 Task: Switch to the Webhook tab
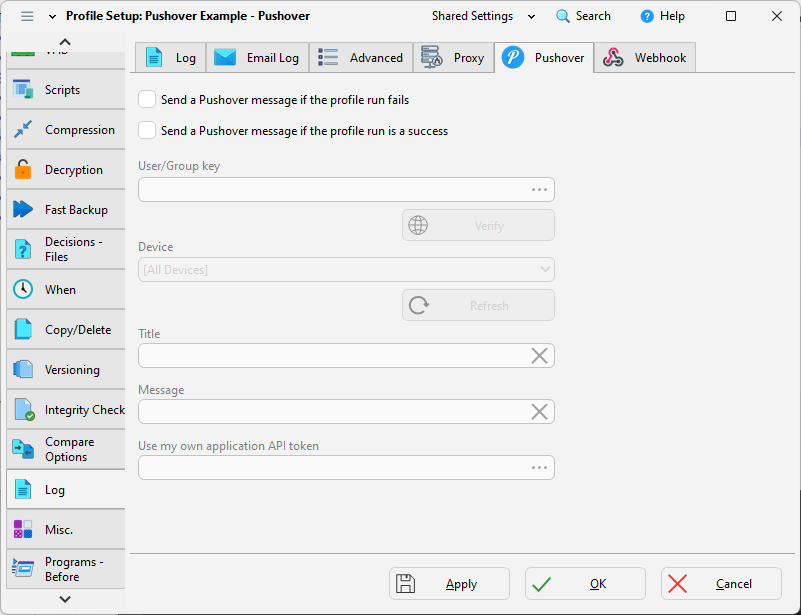pyautogui.click(x=645, y=58)
